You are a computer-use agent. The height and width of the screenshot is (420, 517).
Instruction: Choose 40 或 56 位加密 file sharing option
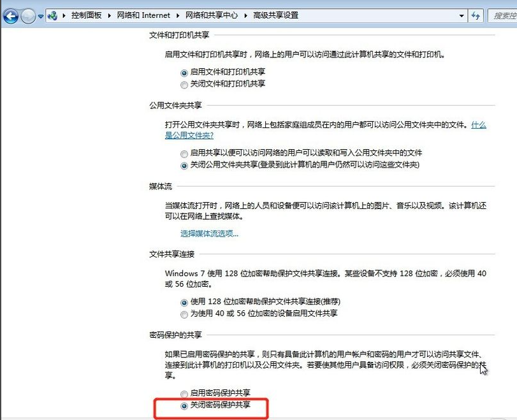point(184,314)
